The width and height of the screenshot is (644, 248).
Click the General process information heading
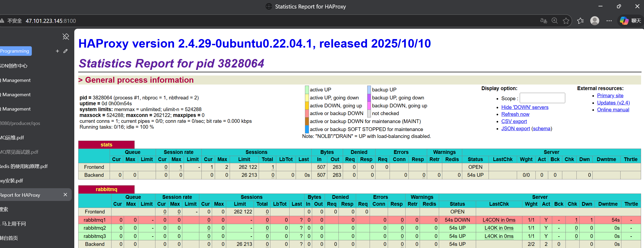[x=139, y=80]
